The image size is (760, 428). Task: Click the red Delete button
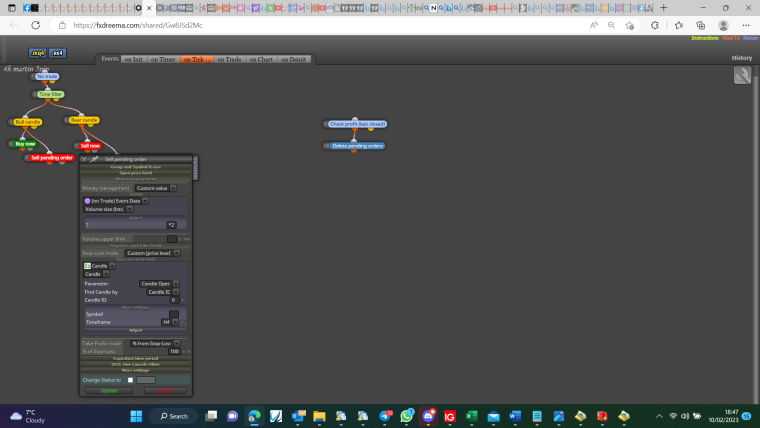click(x=165, y=391)
